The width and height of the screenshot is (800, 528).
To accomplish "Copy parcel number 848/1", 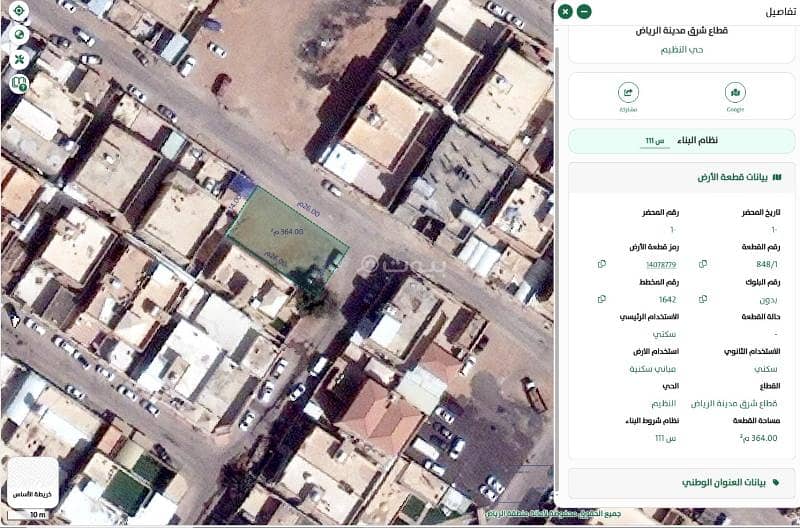I will point(703,264).
